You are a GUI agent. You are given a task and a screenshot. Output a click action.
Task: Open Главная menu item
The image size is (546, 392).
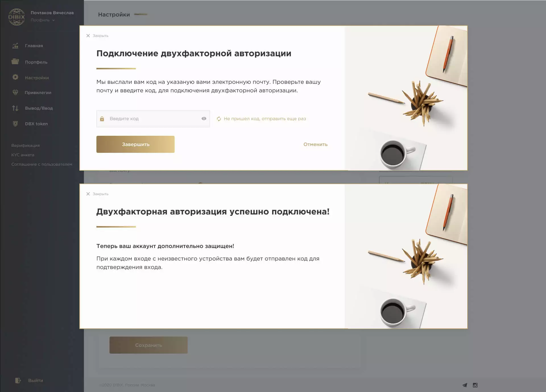coord(34,46)
